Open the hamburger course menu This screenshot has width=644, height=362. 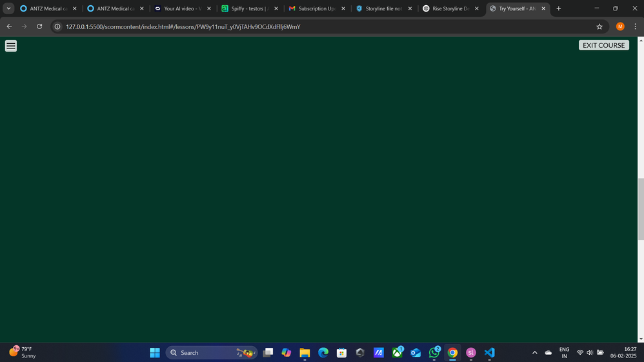11,46
